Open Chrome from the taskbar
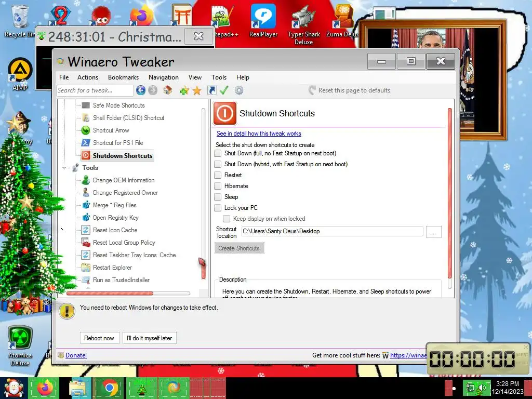Image resolution: width=532 pixels, height=399 pixels. click(109, 388)
